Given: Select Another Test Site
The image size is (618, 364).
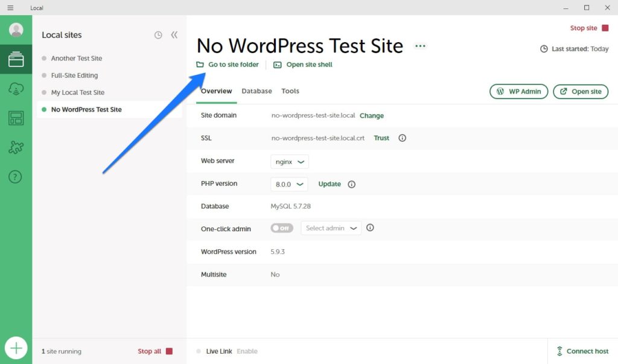Looking at the screenshot, I should pyautogui.click(x=77, y=59).
